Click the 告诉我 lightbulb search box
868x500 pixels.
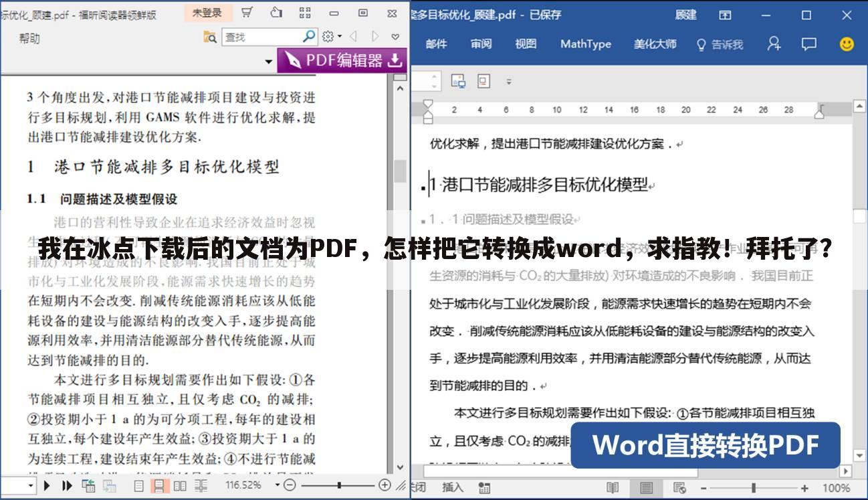click(x=720, y=44)
